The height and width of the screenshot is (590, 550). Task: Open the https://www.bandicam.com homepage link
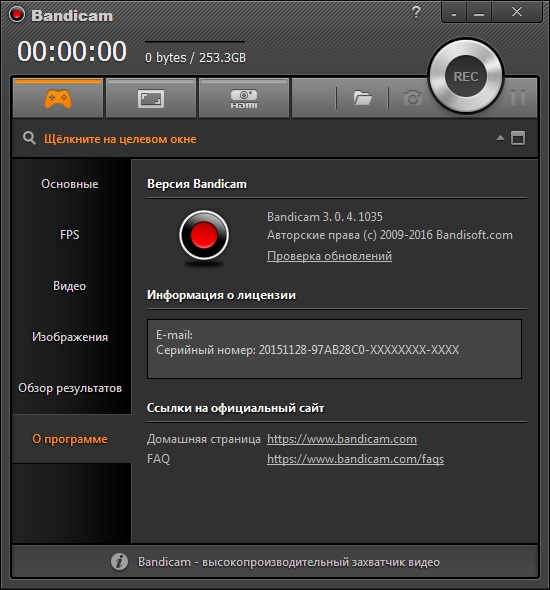click(342, 439)
